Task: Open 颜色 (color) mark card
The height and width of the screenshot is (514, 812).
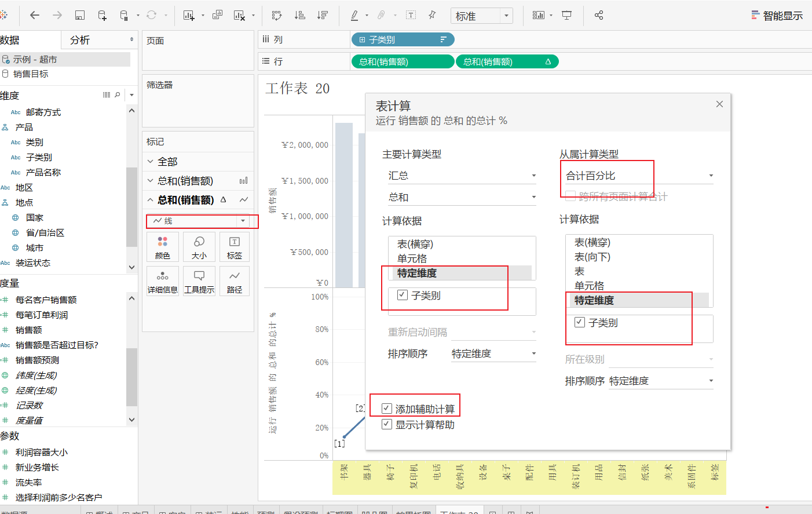Action: click(x=163, y=247)
